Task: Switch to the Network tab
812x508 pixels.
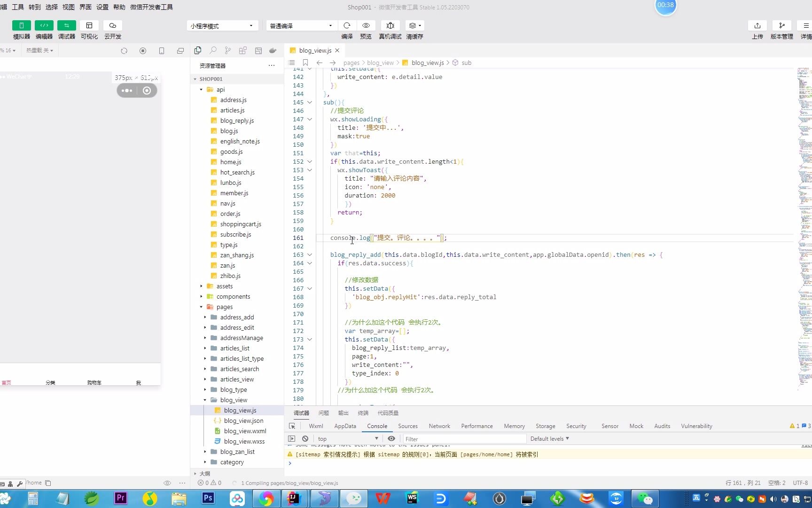Action: [439, 426]
